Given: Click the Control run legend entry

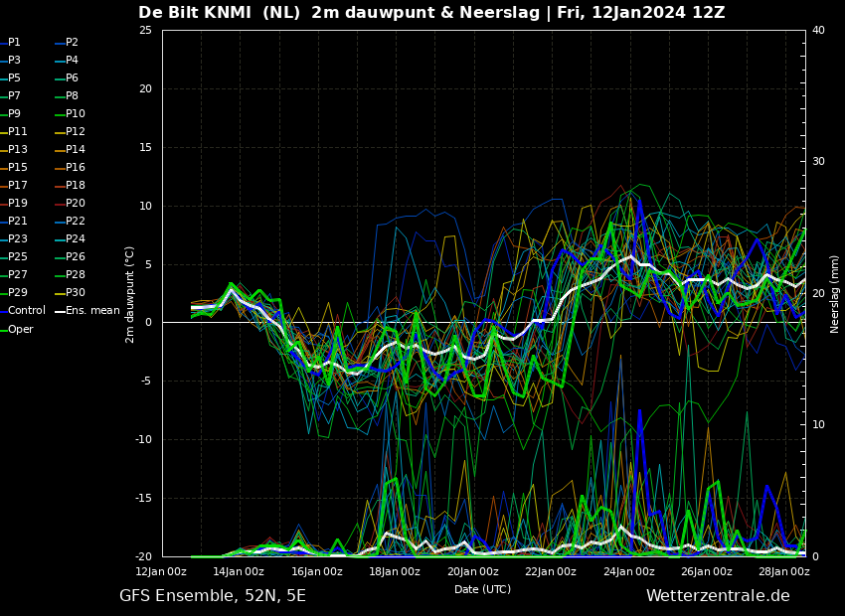Looking at the screenshot, I should pyautogui.click(x=23, y=310).
